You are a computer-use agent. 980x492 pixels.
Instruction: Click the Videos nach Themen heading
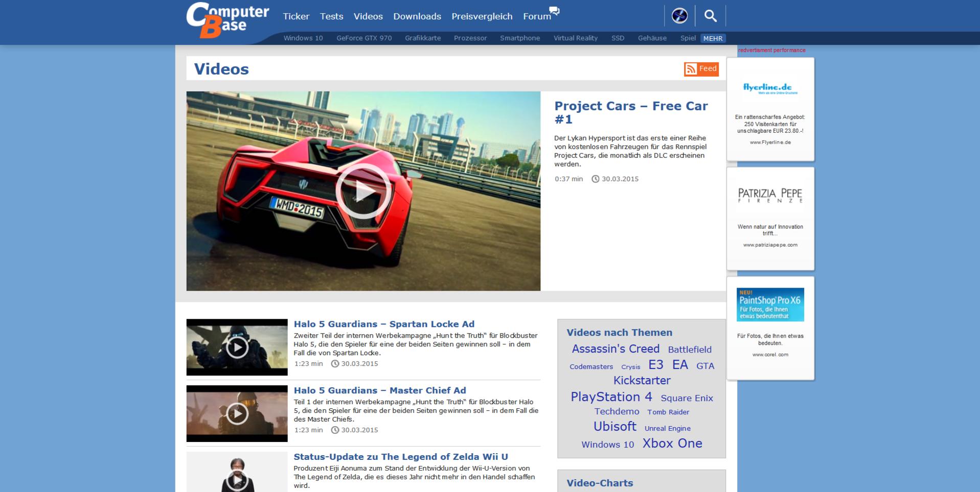619,333
